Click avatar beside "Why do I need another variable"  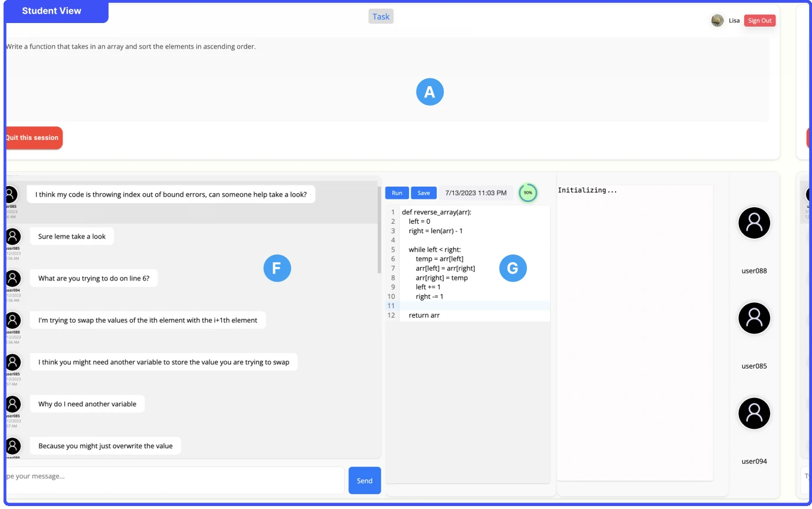click(12, 404)
